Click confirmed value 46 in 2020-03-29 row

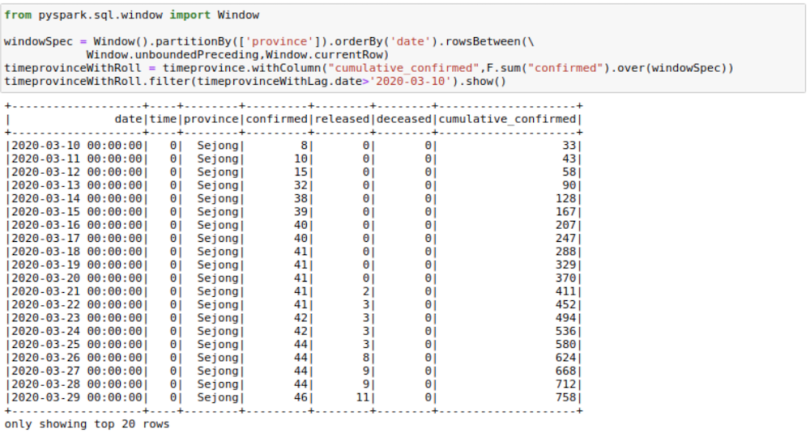coord(301,397)
